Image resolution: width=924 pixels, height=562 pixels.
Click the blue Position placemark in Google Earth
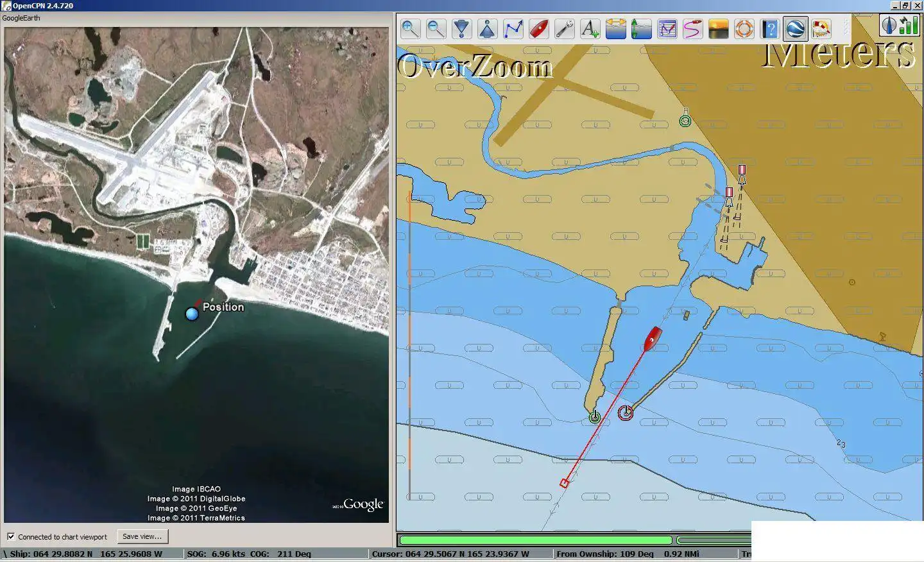coord(192,314)
